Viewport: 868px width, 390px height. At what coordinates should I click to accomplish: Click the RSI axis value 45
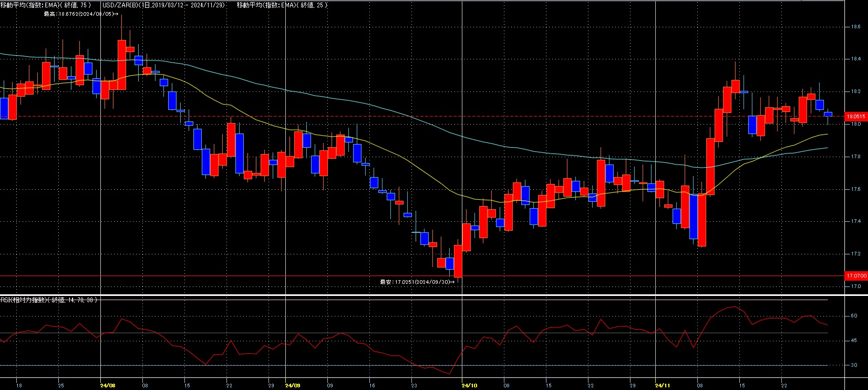coord(854,341)
